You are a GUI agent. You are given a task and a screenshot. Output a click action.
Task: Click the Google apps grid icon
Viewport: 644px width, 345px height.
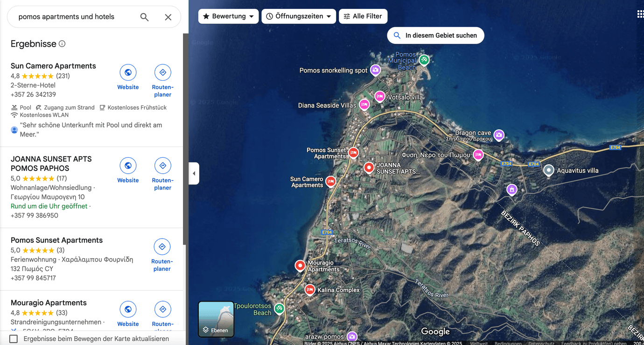pyautogui.click(x=640, y=14)
